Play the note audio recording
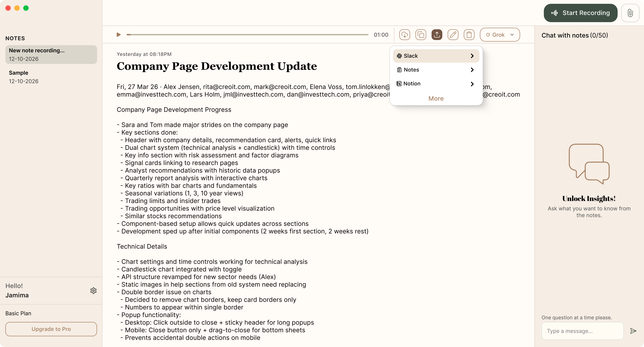644x347 pixels. [x=119, y=35]
